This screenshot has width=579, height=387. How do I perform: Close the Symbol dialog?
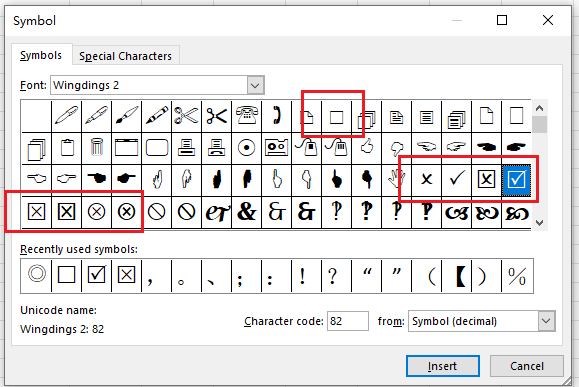point(548,20)
